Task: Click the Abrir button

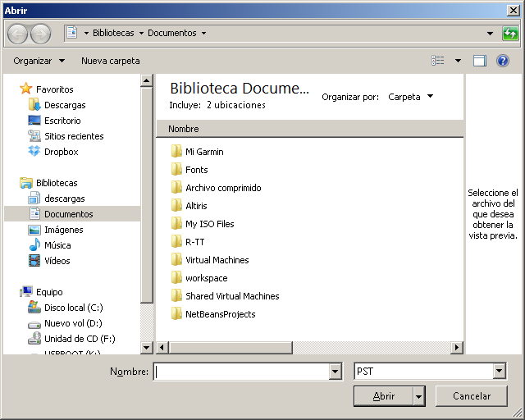Action: [x=384, y=396]
